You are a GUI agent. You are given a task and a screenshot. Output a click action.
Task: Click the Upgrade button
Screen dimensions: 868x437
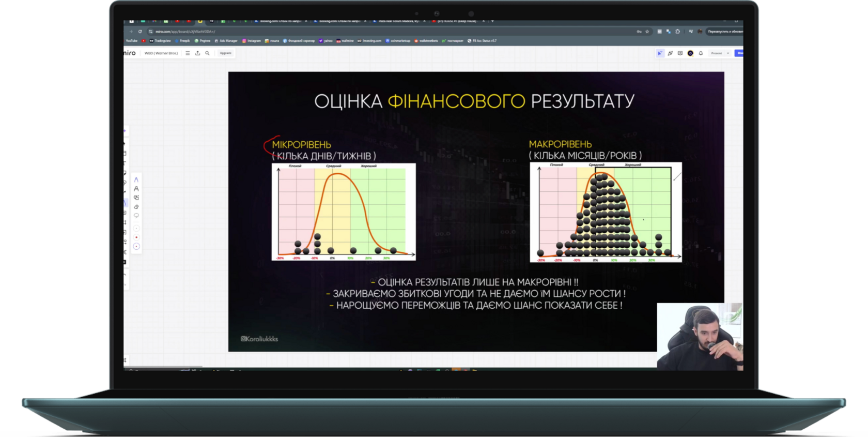pyautogui.click(x=225, y=53)
